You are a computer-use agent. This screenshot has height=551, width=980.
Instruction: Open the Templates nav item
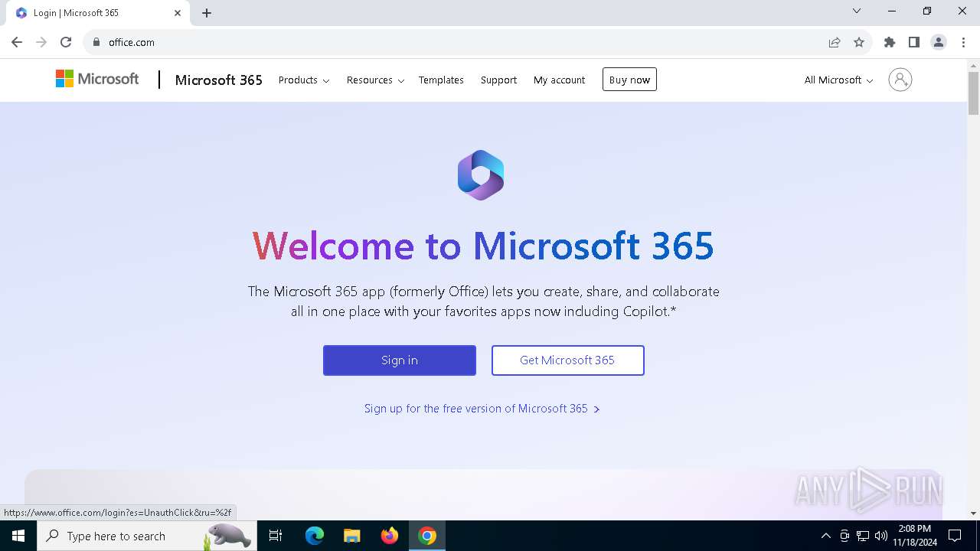coord(441,80)
